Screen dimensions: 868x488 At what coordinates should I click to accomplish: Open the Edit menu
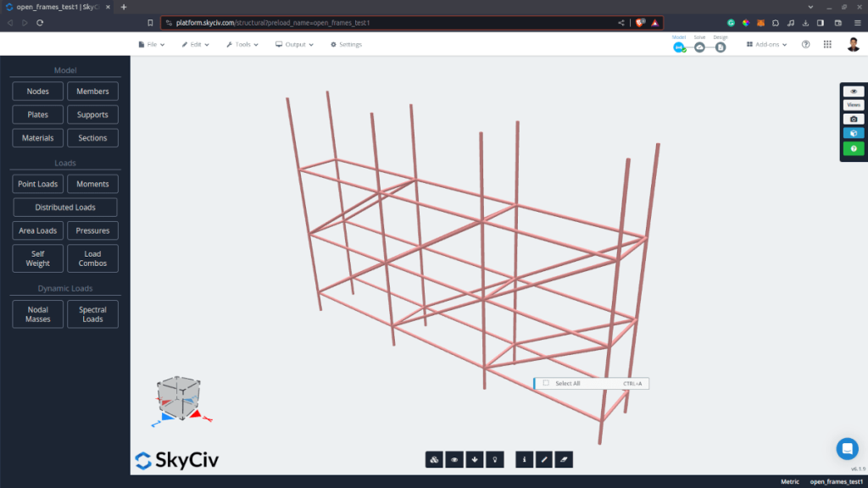pos(196,44)
